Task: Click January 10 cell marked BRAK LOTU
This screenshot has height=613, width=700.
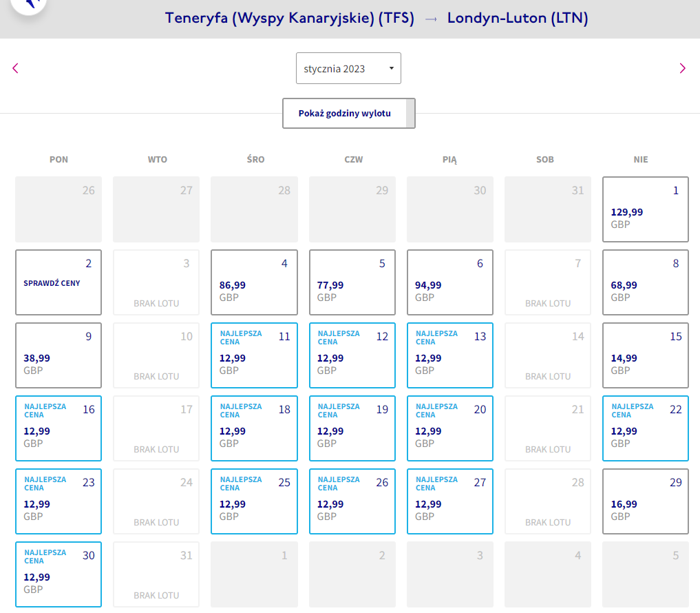Action: click(x=156, y=355)
